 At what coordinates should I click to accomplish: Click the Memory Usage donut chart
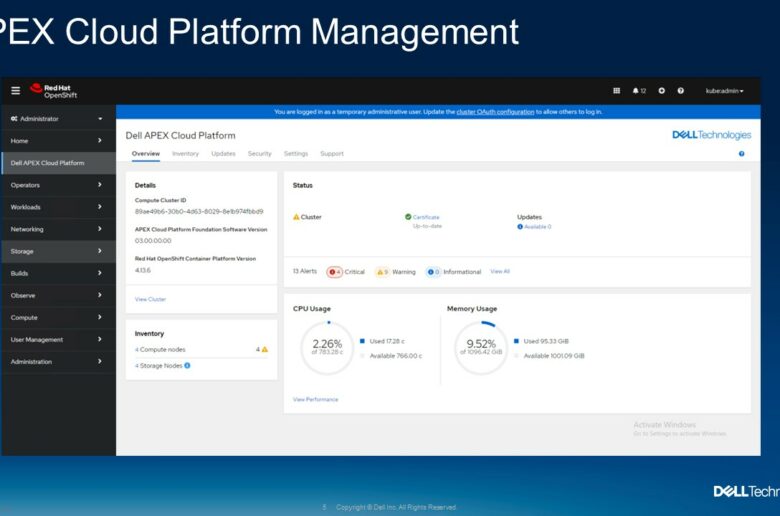pos(481,347)
